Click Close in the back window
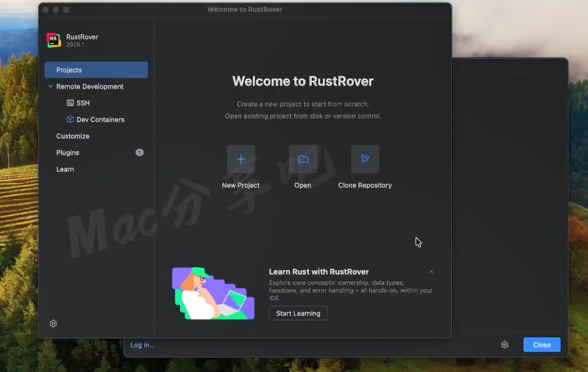The width and height of the screenshot is (588, 372). 542,345
